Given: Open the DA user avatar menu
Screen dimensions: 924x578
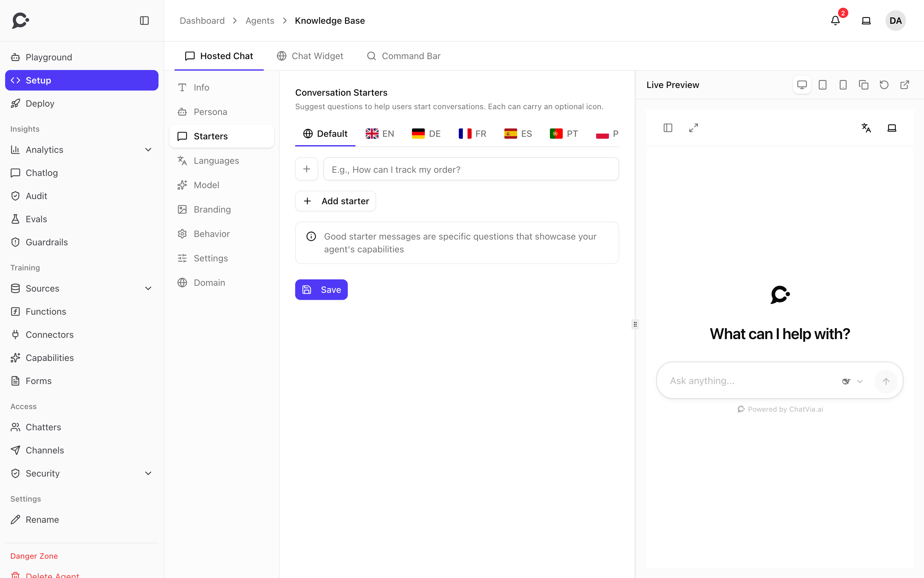Looking at the screenshot, I should 895,21.
